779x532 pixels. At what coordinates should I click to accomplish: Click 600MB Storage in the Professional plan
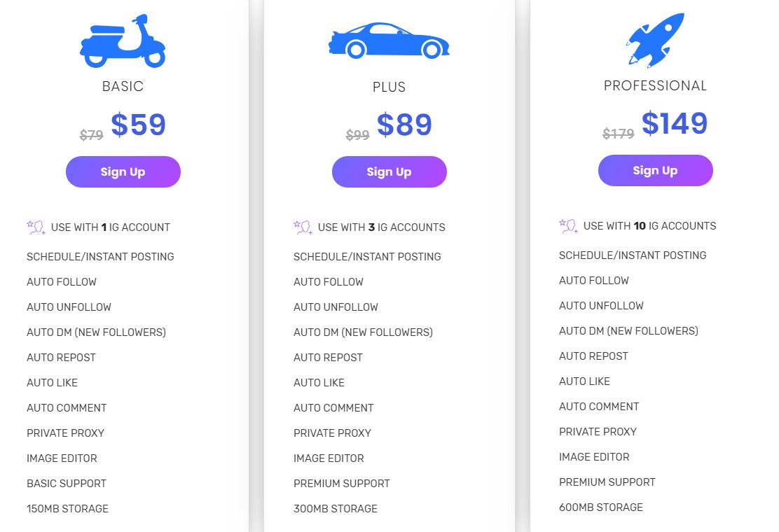coord(601,507)
